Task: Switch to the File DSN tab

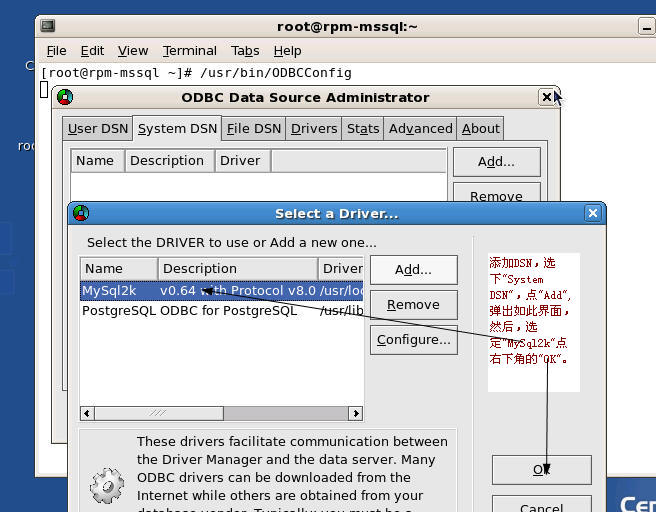Action: 254,128
